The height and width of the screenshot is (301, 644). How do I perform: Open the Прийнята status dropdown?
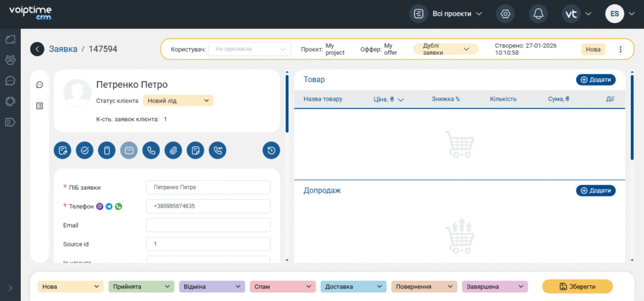click(142, 287)
